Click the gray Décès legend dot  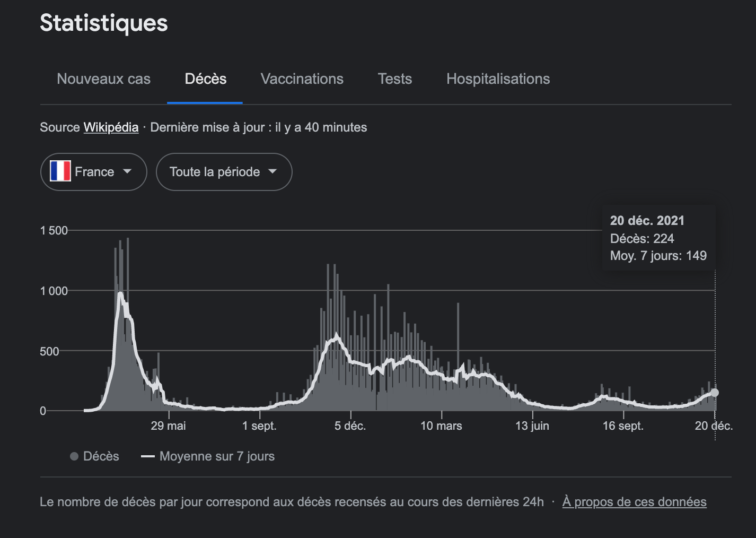pos(74,456)
